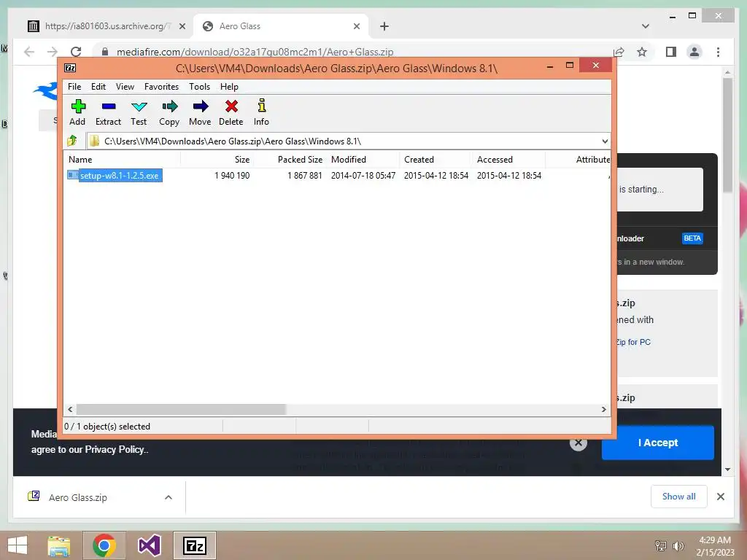Viewport: 747px width, 560px height.
Task: Open the Help menu
Action: [x=229, y=87]
